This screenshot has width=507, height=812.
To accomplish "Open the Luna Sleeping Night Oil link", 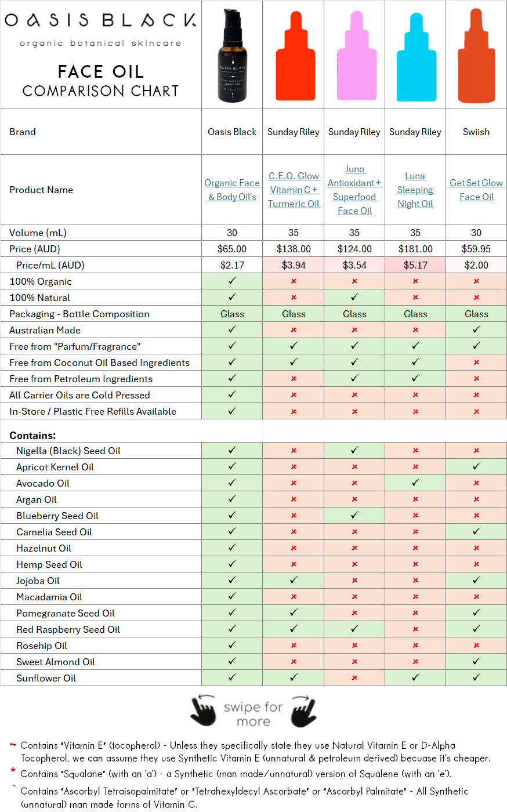I will click(415, 190).
